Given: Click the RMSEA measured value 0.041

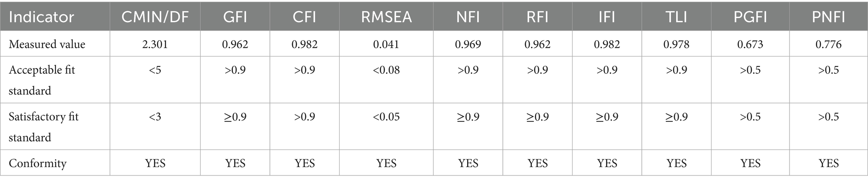Looking at the screenshot, I should click(x=386, y=44).
